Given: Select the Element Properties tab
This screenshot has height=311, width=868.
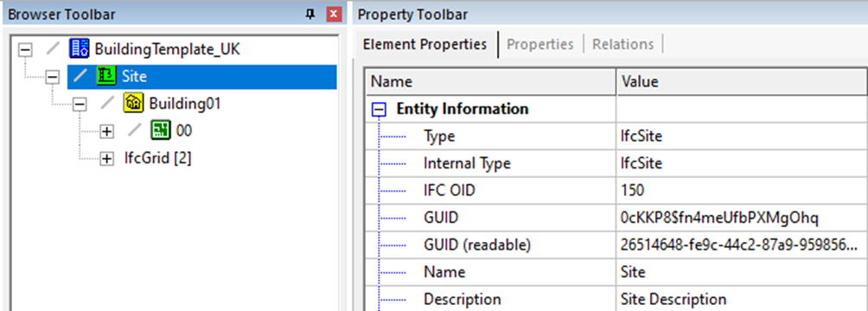Looking at the screenshot, I should point(425,44).
